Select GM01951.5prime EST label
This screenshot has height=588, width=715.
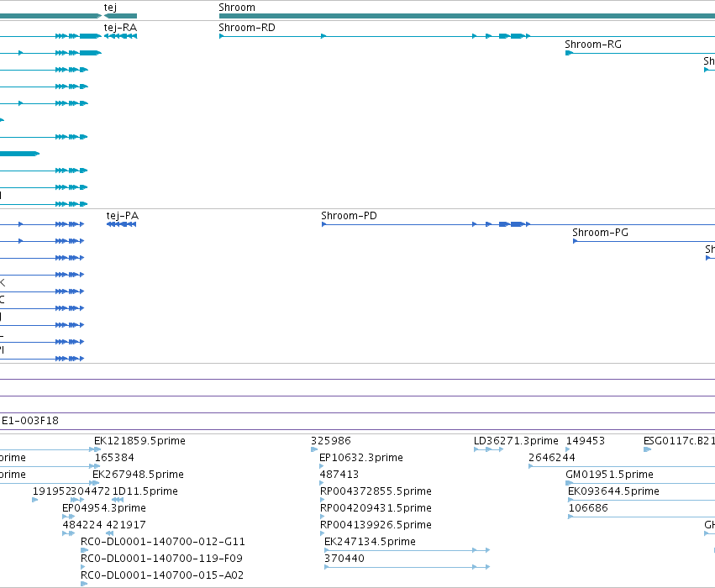[609, 475]
